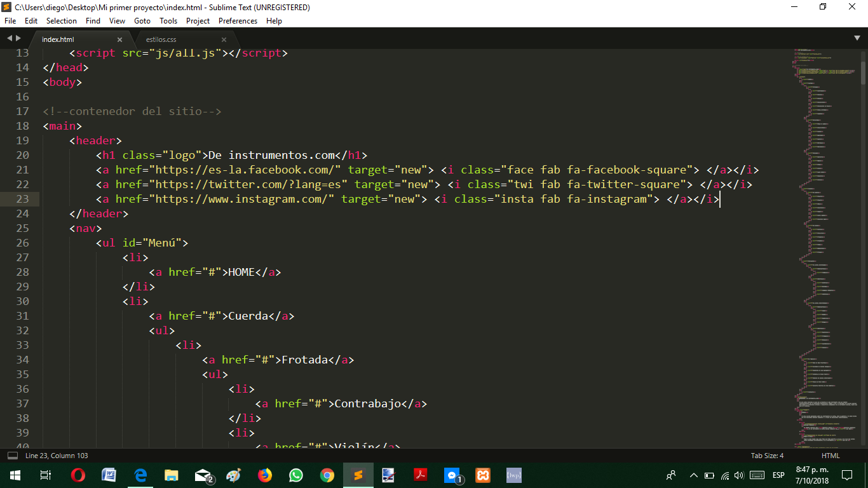Click the Contrabajo text on line 37

pyautogui.click(x=368, y=403)
